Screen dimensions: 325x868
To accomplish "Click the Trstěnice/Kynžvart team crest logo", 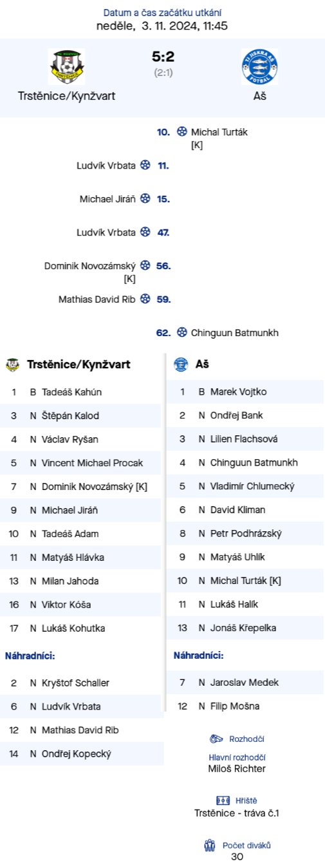I will [x=66, y=66].
